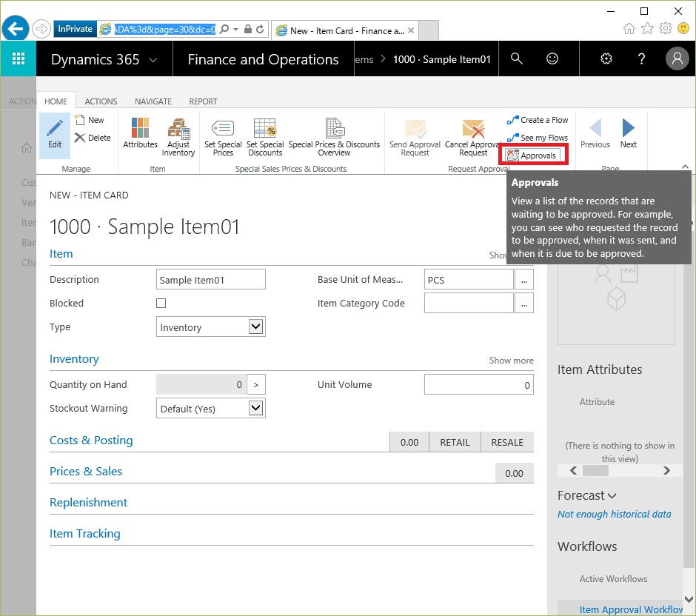Open Base Unit of Measure lookup button
Viewport: 696px width, 616px height.
(x=524, y=280)
